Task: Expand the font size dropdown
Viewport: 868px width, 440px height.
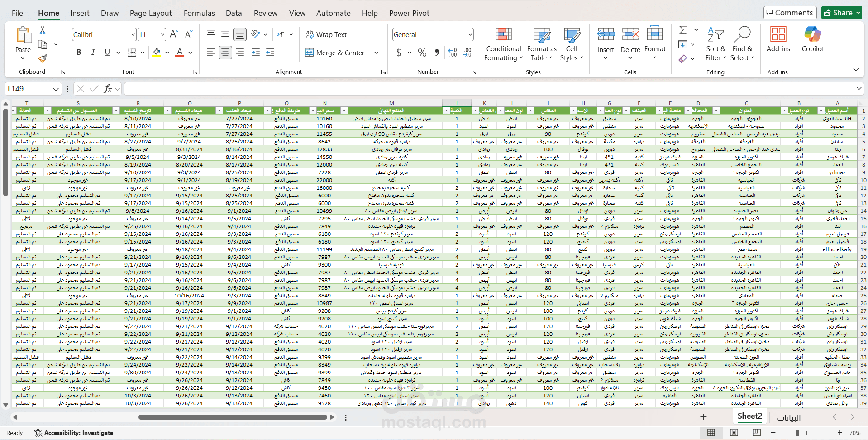Action: tap(162, 34)
